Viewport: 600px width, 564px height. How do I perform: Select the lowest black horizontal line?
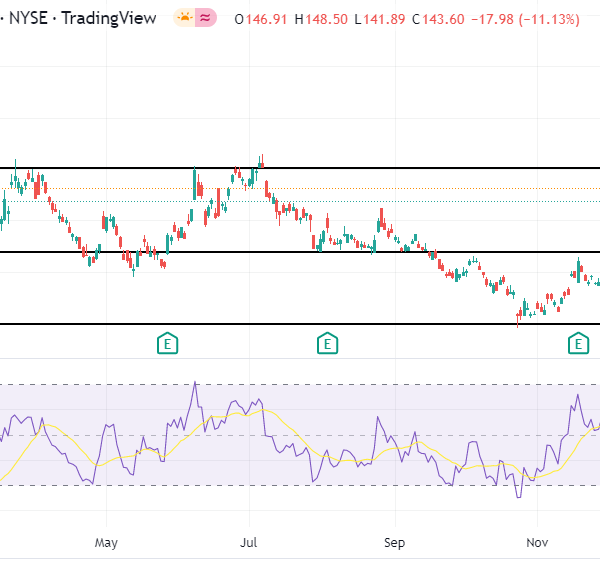300,324
